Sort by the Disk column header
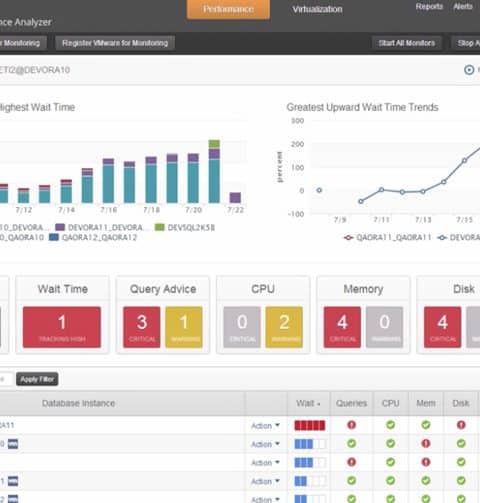 pos(461,403)
